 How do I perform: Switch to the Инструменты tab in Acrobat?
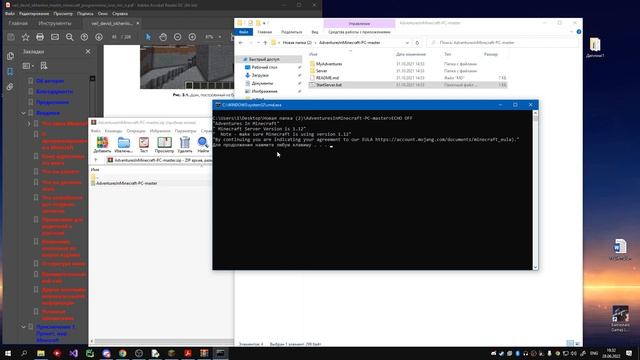pyautogui.click(x=55, y=24)
